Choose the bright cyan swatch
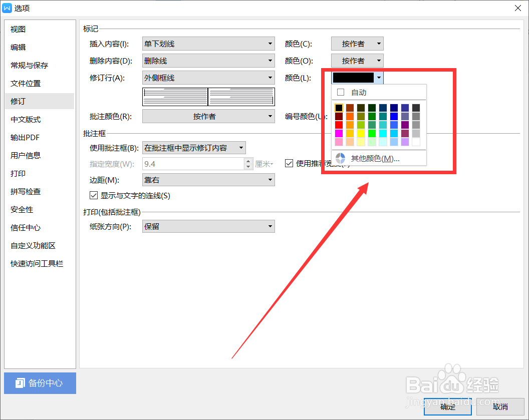529x420 pixels. point(383,134)
